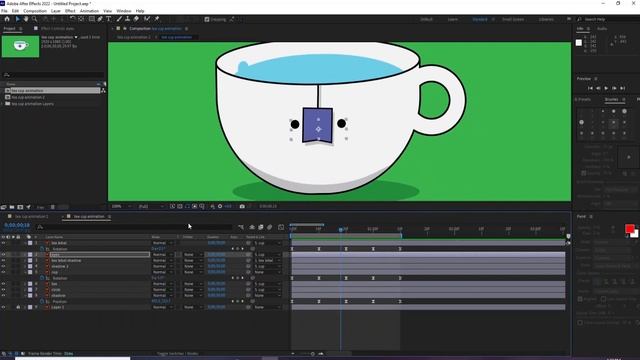Step to next frame in Preview panel
Screen dimensions: 640x360
614,88
